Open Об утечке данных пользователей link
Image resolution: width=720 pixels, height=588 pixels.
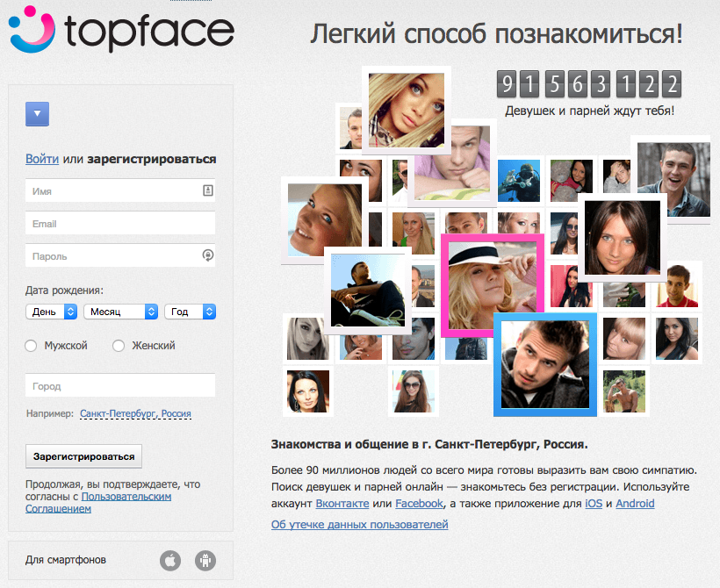pos(359,524)
